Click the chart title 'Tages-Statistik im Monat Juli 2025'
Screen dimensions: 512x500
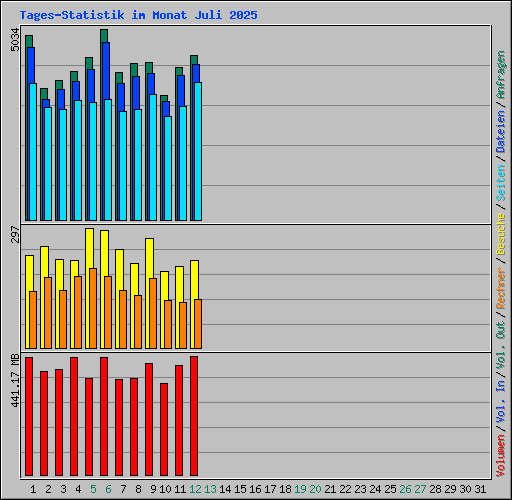point(138,15)
